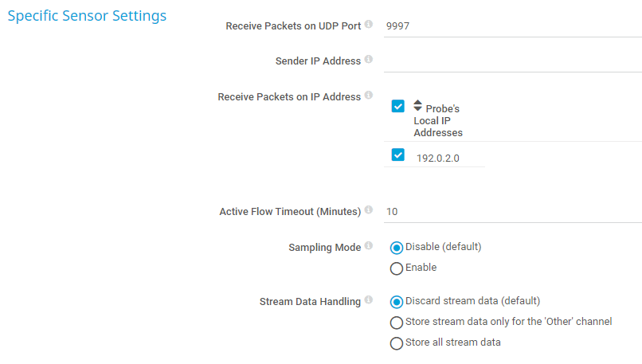Click the Active Flow Timeout field showing 10
This screenshot has width=642, height=364.
point(510,212)
